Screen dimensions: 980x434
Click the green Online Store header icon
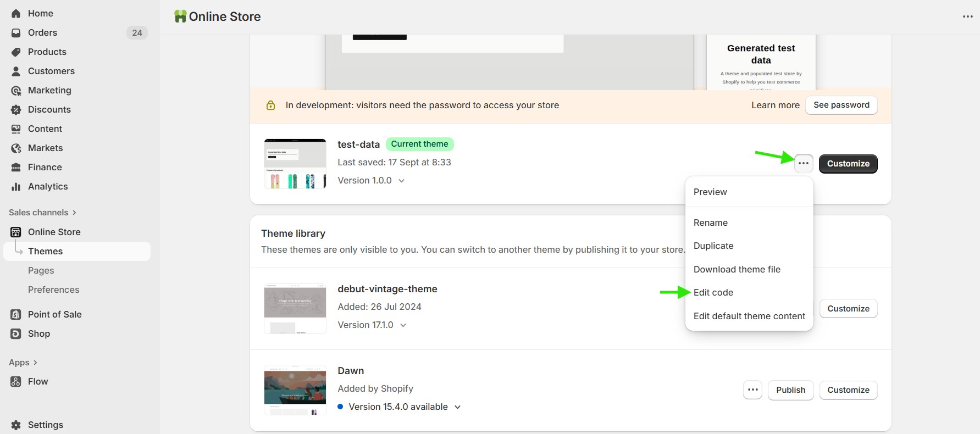pyautogui.click(x=180, y=16)
